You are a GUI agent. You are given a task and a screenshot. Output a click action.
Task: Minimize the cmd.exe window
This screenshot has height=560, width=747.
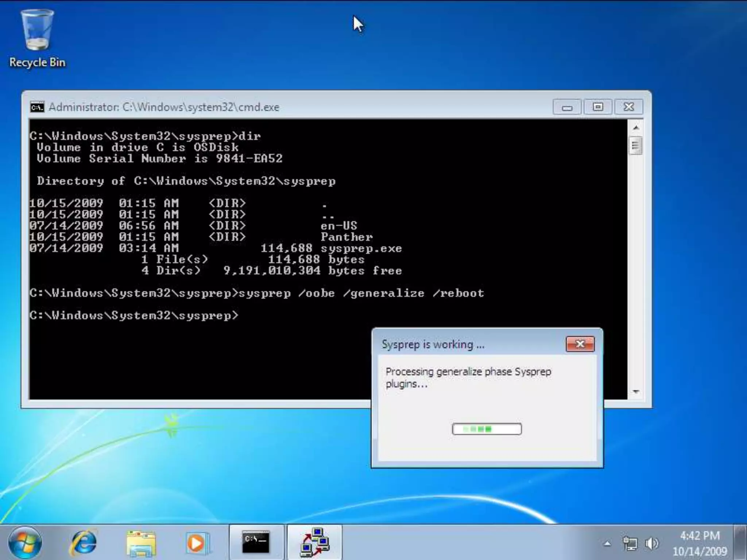[567, 107]
